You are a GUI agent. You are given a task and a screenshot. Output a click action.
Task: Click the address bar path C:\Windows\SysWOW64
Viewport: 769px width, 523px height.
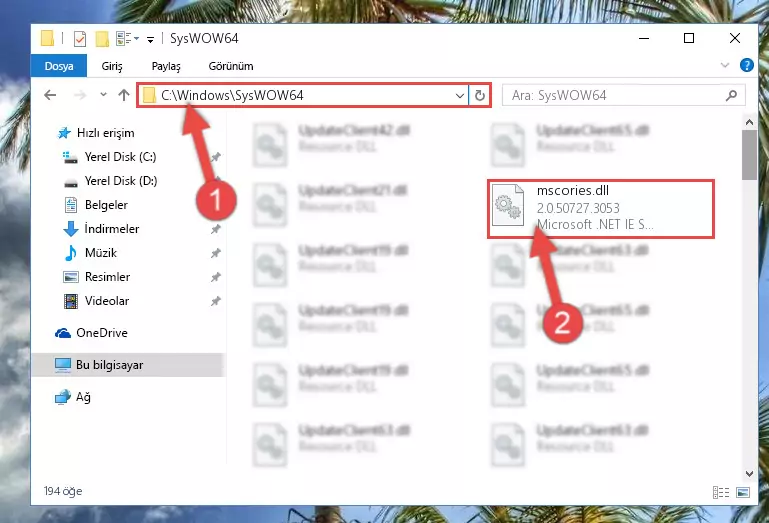[x=232, y=95]
